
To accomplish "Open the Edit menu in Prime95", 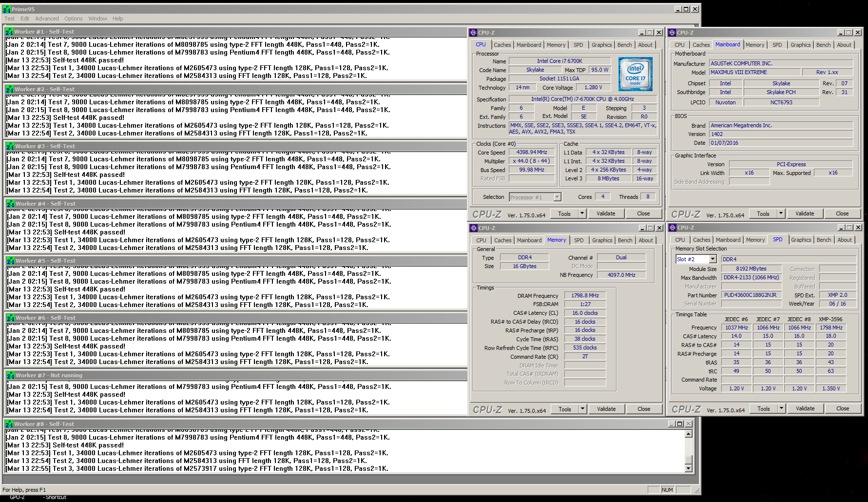I will click(x=25, y=19).
